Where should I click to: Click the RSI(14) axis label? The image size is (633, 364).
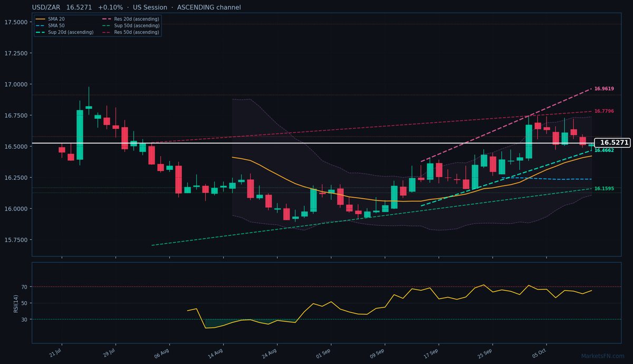(16, 303)
